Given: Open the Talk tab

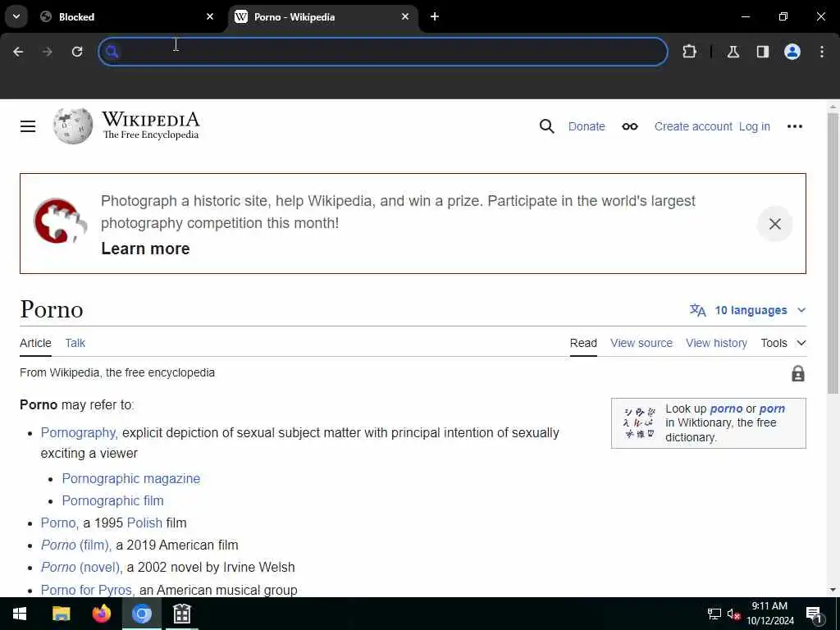Looking at the screenshot, I should coord(75,343).
